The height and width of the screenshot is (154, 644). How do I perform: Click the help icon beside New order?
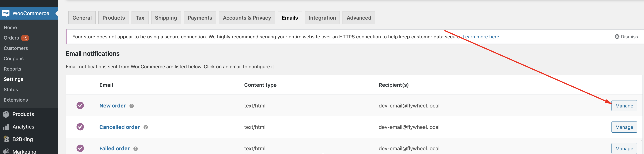[132, 106]
